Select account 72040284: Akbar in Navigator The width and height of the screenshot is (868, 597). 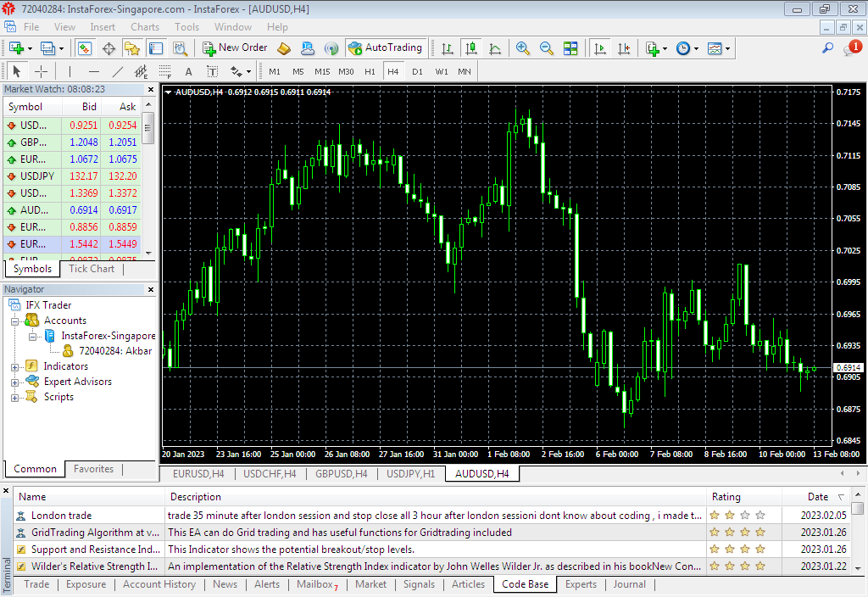pos(108,352)
